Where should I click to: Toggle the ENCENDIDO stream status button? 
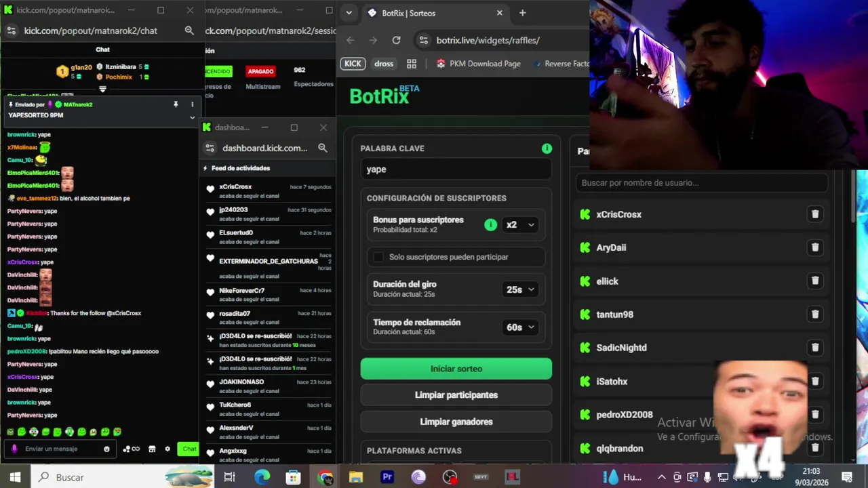coord(218,71)
